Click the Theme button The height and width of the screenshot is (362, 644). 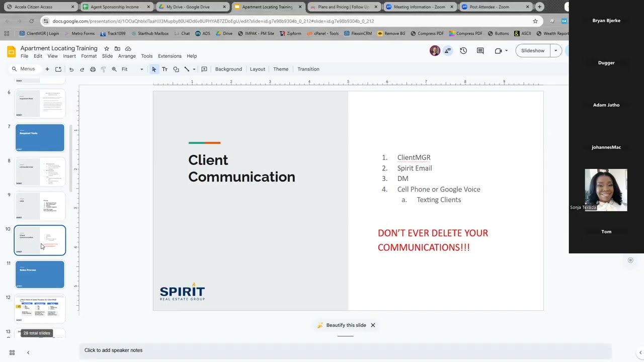click(x=281, y=69)
